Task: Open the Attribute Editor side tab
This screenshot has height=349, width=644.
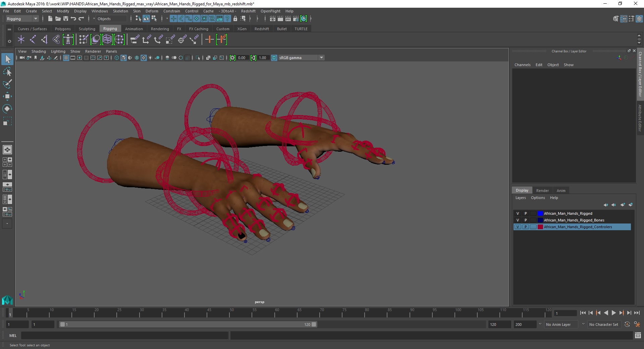Action: [x=640, y=118]
